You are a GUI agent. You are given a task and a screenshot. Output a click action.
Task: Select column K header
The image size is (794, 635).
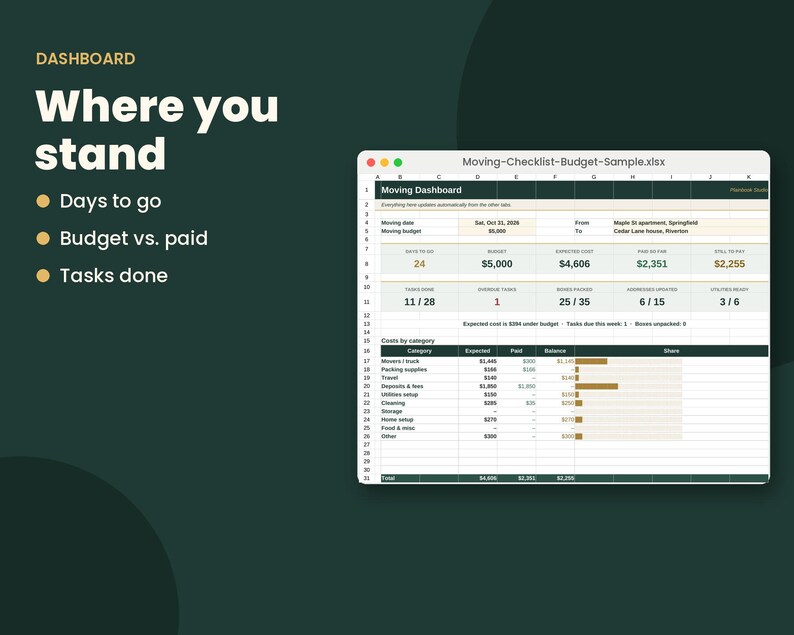pos(748,177)
